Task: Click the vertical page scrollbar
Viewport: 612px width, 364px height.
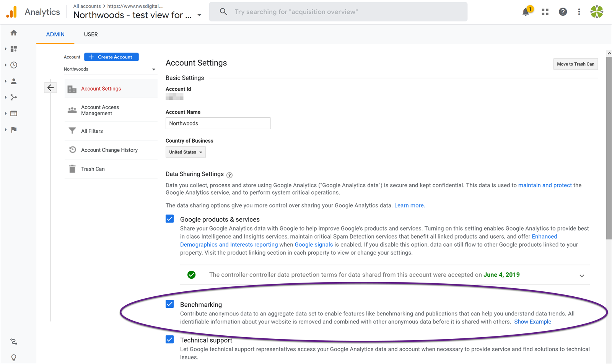Action: [x=609, y=148]
